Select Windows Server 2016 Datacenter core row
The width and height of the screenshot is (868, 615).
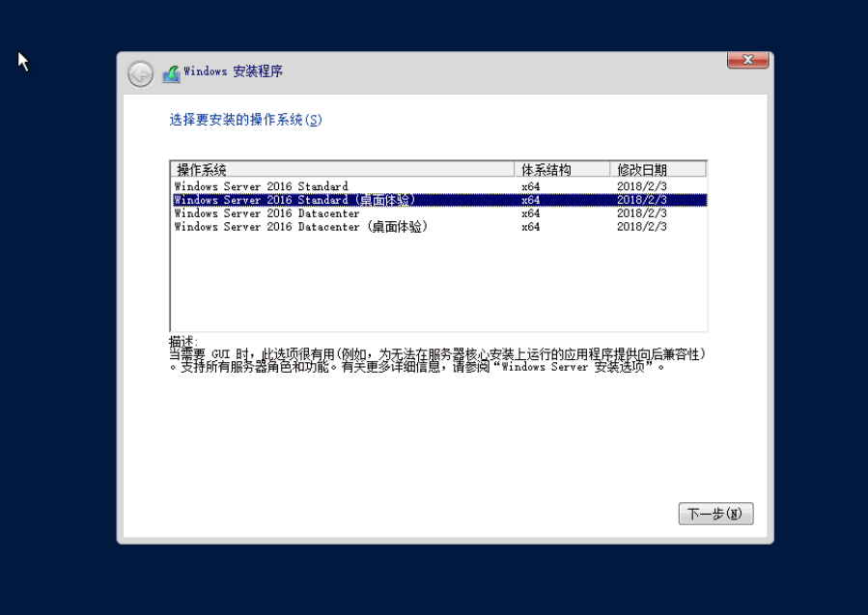[438, 213]
